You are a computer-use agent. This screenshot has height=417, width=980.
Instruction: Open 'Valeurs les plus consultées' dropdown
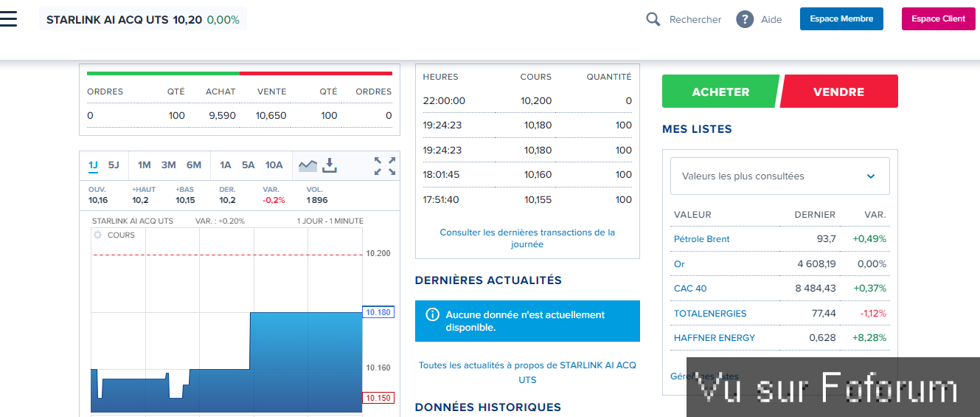(779, 176)
